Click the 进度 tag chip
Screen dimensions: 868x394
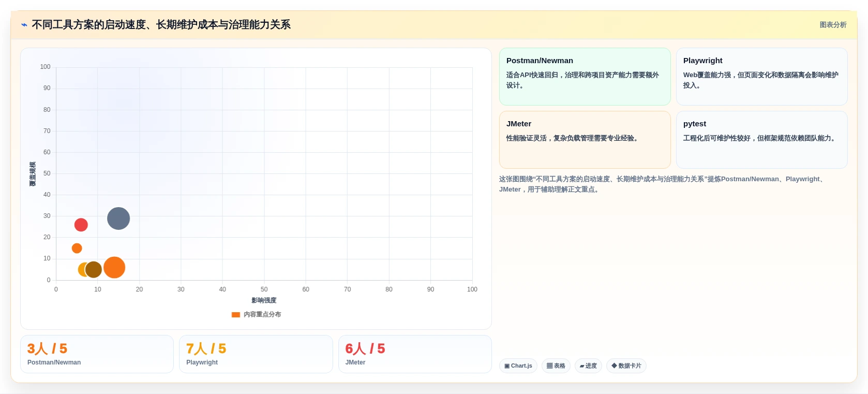[x=588, y=366]
